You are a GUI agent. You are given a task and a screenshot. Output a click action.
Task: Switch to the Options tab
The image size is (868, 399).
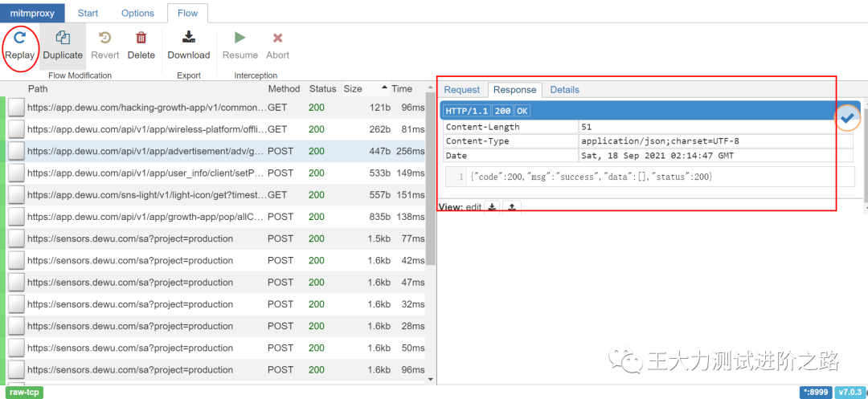click(x=138, y=14)
